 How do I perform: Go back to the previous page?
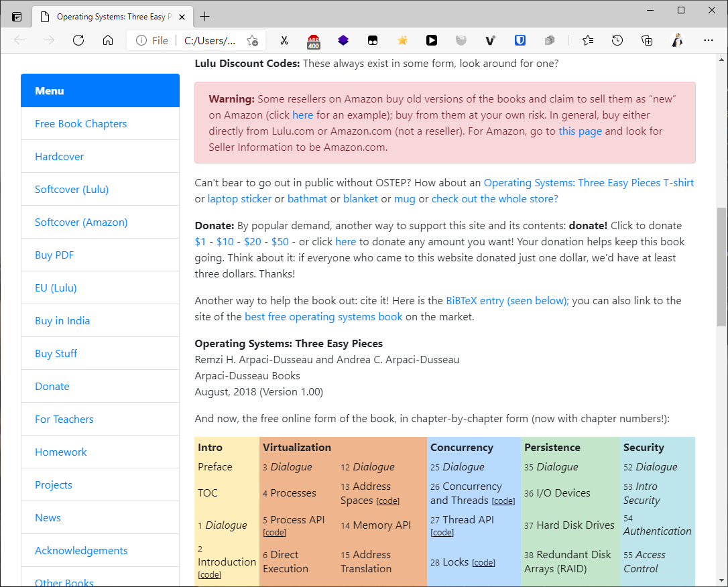click(x=19, y=40)
